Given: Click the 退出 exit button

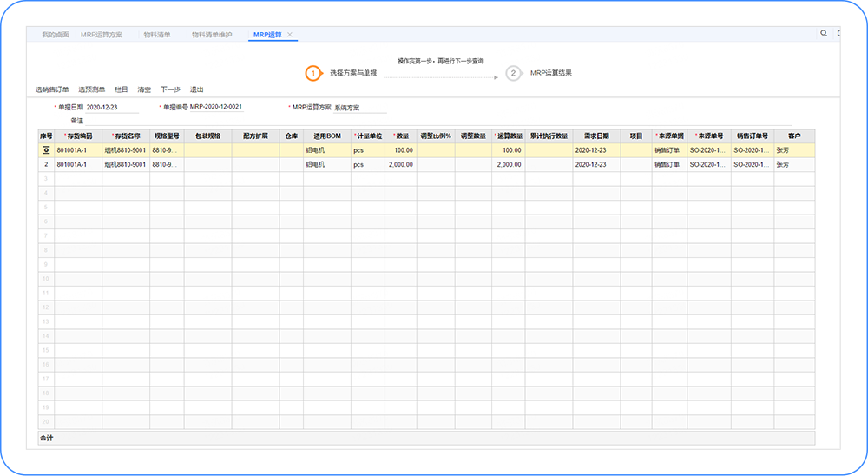Looking at the screenshot, I should pyautogui.click(x=197, y=89).
